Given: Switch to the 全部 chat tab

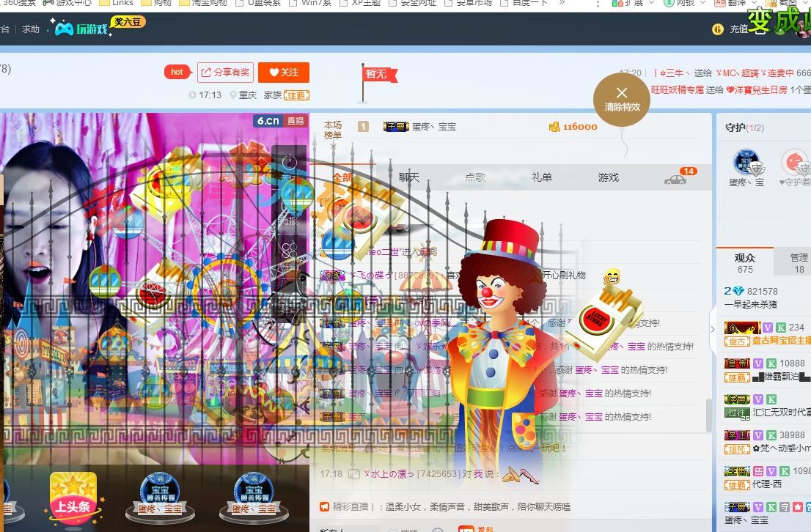Looking at the screenshot, I should [x=342, y=177].
